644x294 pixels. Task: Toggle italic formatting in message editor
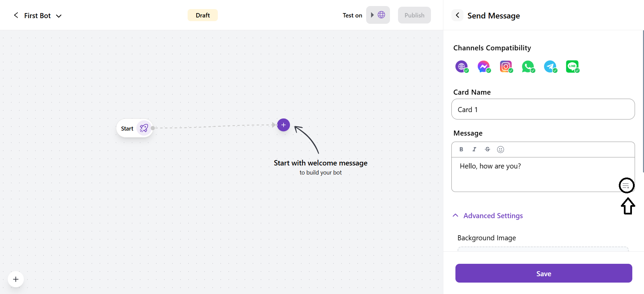coord(474,149)
